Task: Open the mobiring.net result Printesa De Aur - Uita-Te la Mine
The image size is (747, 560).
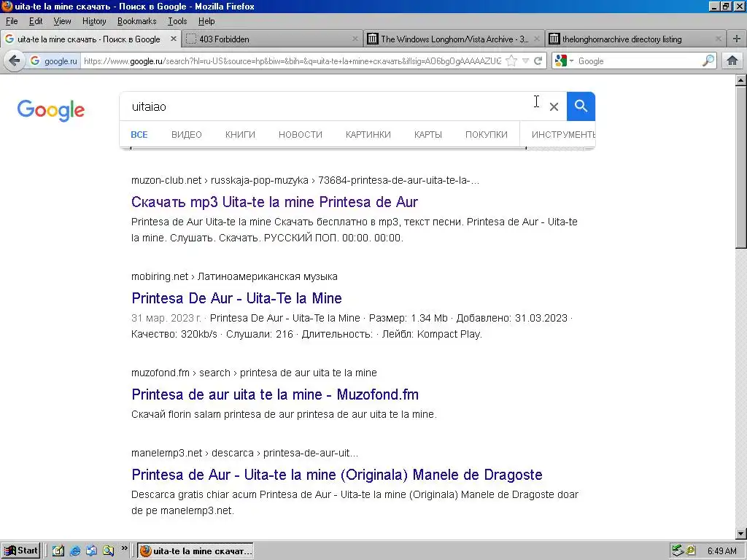Action: tap(237, 298)
